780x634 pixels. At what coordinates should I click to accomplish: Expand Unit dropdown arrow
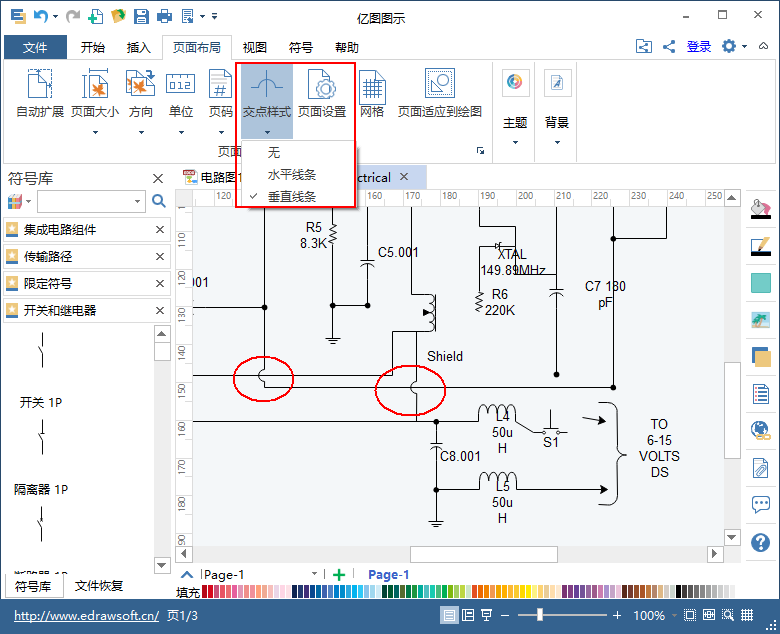(x=181, y=132)
